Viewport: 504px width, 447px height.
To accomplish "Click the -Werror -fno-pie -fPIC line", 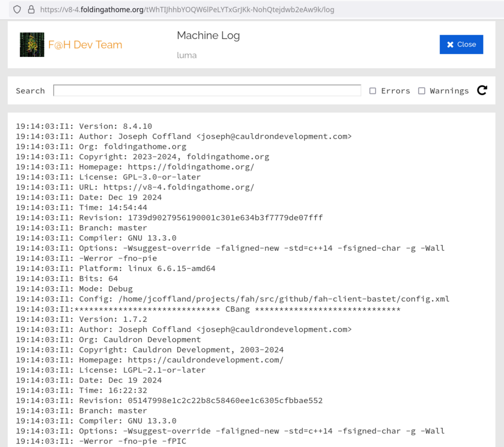I will 101,441.
